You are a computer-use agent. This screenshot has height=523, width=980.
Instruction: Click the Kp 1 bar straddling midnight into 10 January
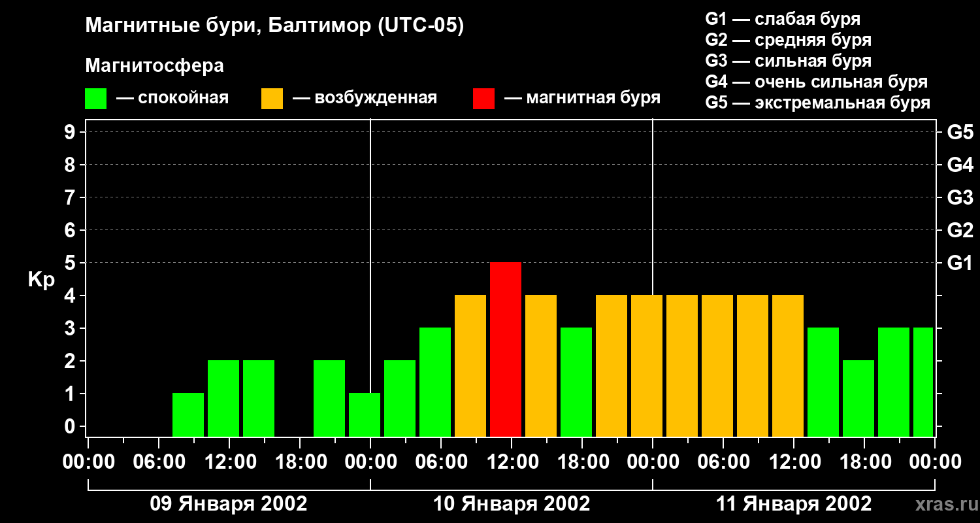[365, 414]
